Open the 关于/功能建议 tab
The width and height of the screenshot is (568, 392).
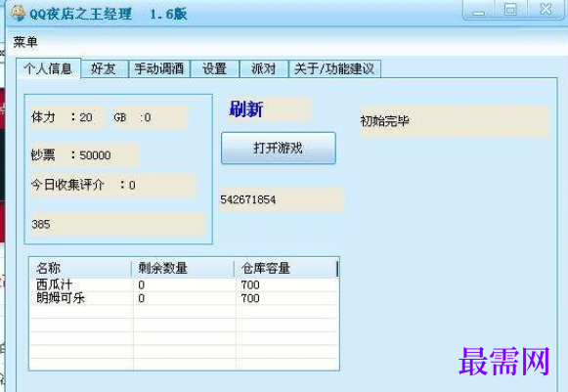[x=334, y=68]
